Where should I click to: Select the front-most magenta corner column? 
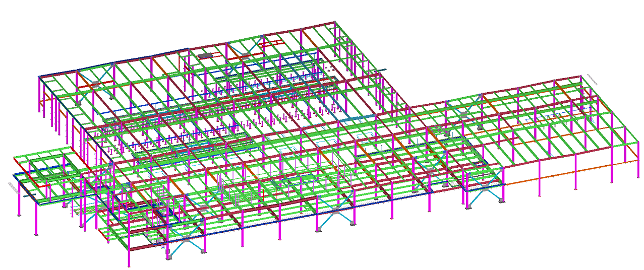pyautogui.click(x=128, y=255)
